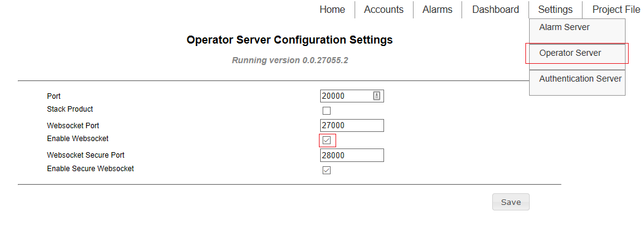644x227 pixels.
Task: Toggle the Stack Product checkbox
Action: pos(326,110)
